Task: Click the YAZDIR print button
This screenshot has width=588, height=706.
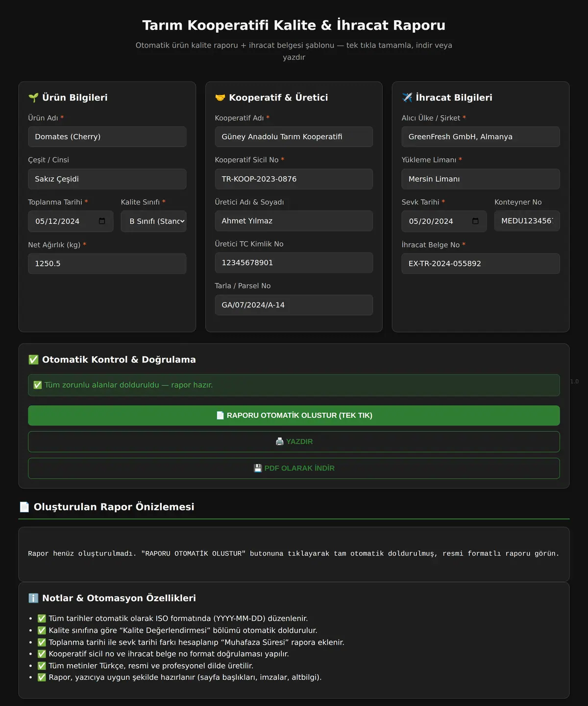Action: (294, 442)
